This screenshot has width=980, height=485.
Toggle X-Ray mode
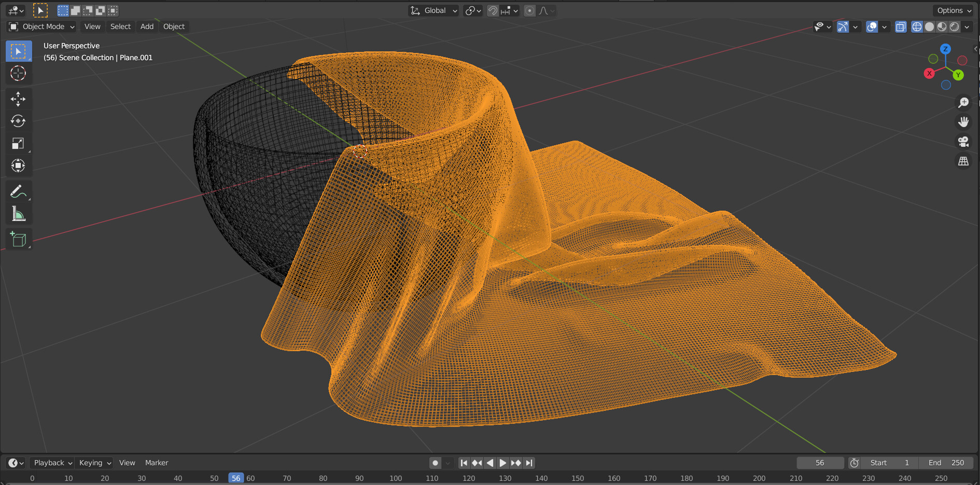901,26
